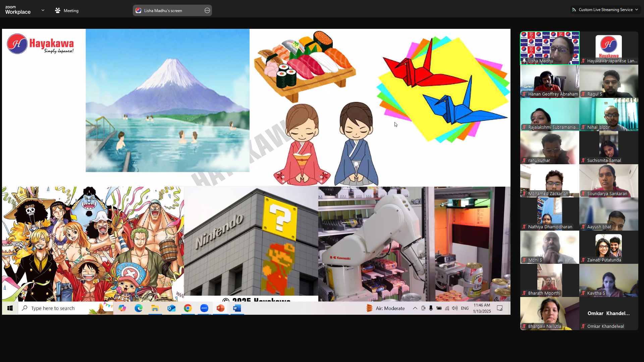Click the battery tray icon
Image resolution: width=644 pixels, height=362 pixels.
coord(439,308)
